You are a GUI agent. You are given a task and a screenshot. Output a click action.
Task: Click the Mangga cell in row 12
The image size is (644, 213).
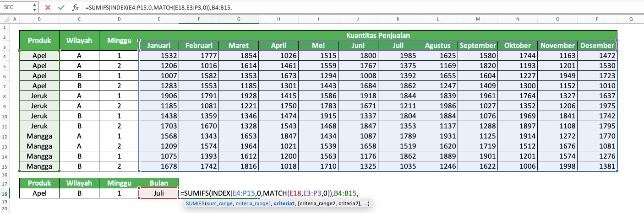coord(39,136)
